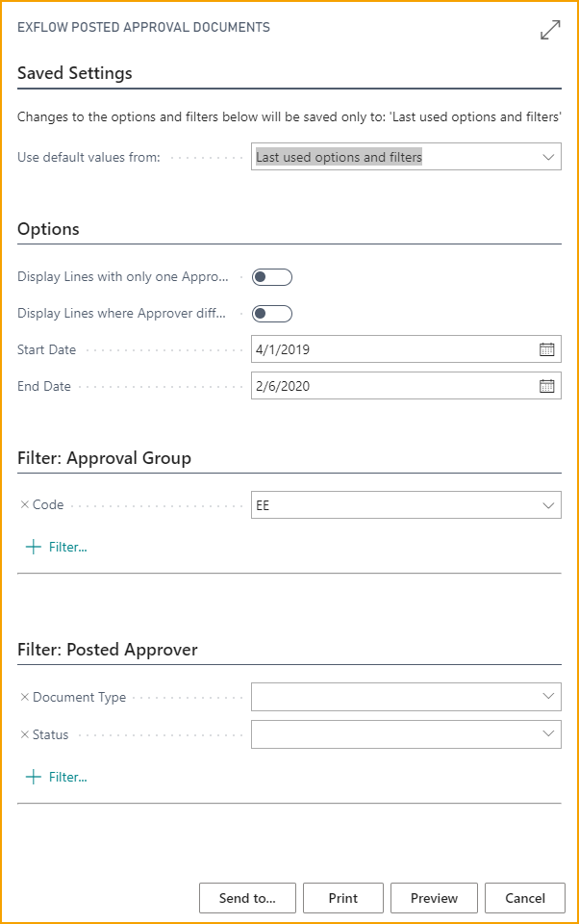
Task: Open the Use default values from dropdown
Action: (x=406, y=157)
